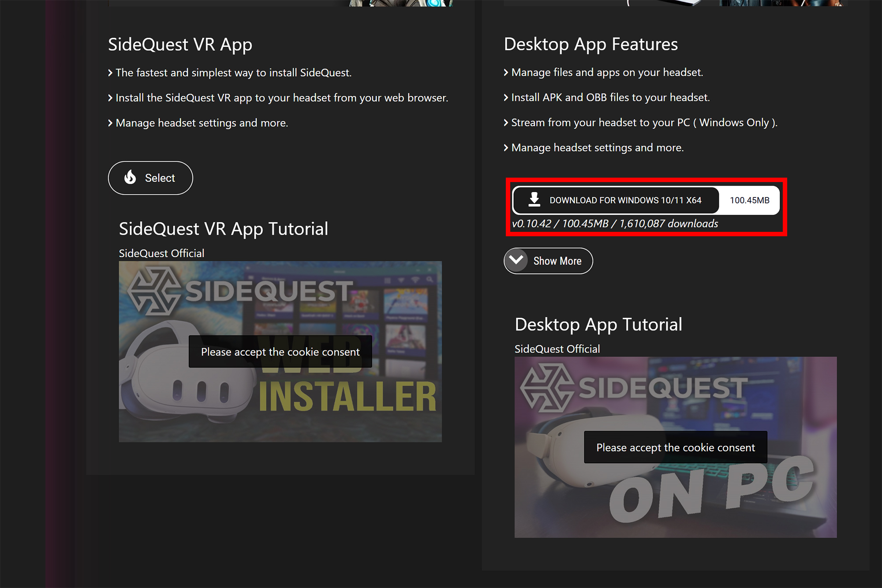882x588 pixels.
Task: Click the 100.45MB size badge
Action: tap(749, 200)
